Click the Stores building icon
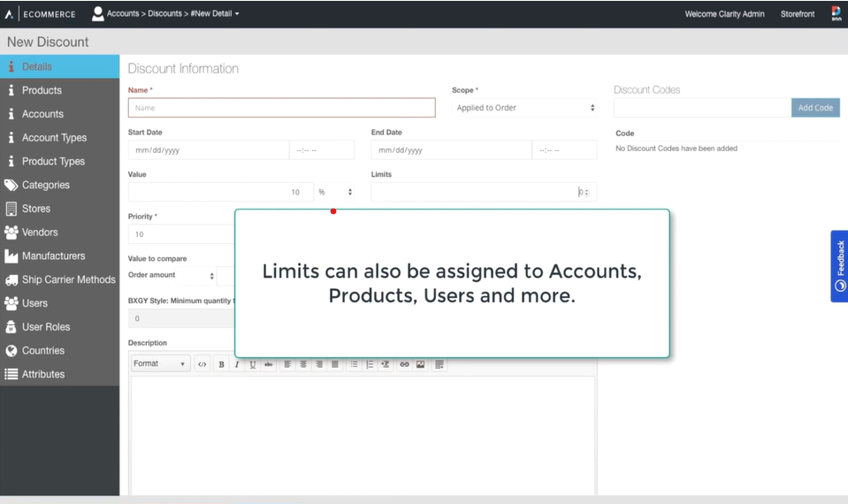The height and width of the screenshot is (504, 848). (x=11, y=209)
